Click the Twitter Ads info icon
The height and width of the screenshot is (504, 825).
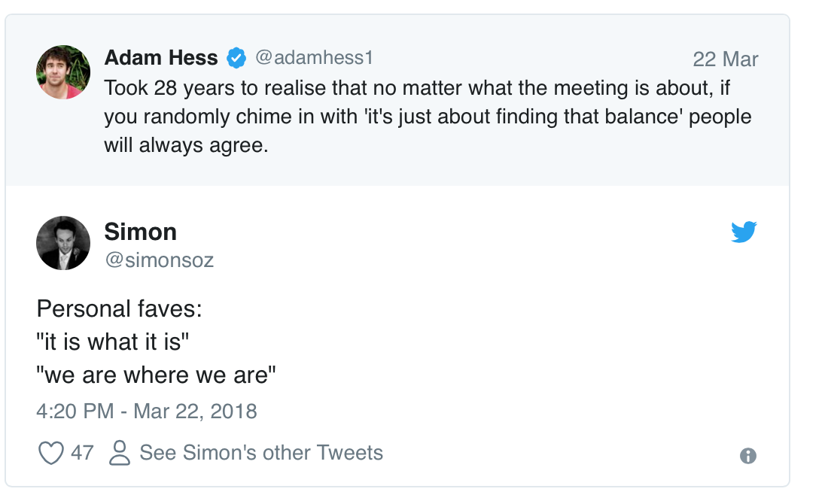[747, 455]
